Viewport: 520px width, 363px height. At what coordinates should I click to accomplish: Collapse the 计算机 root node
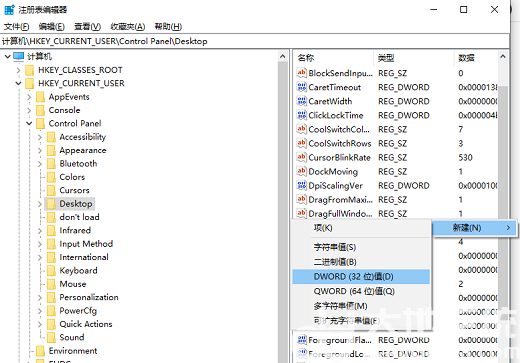[x=7, y=56]
